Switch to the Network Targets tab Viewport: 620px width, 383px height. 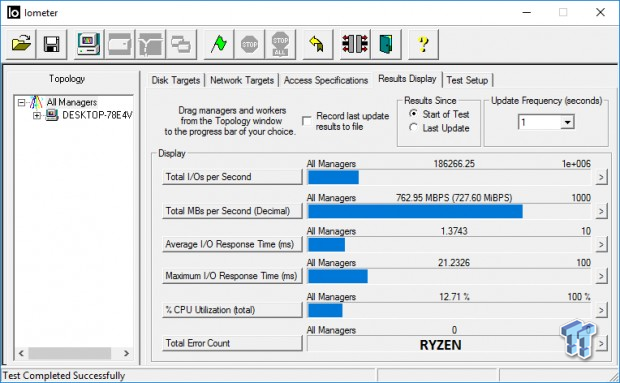click(x=242, y=80)
